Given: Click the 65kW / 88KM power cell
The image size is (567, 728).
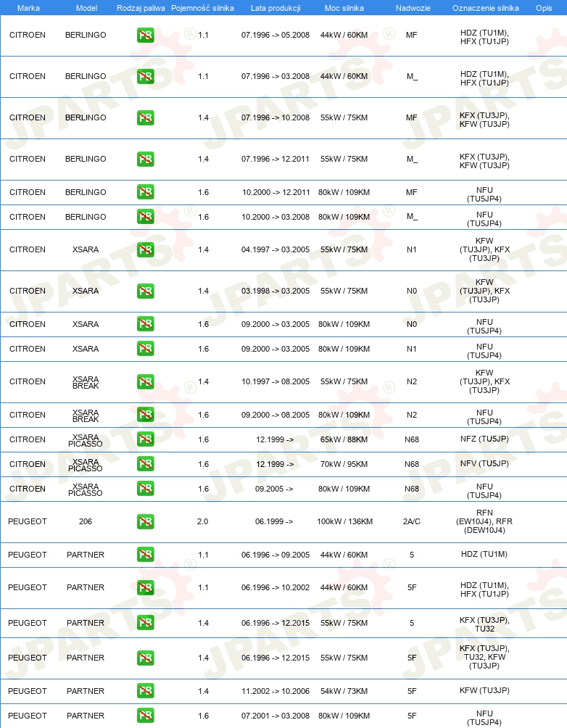Looking at the screenshot, I should [x=344, y=439].
